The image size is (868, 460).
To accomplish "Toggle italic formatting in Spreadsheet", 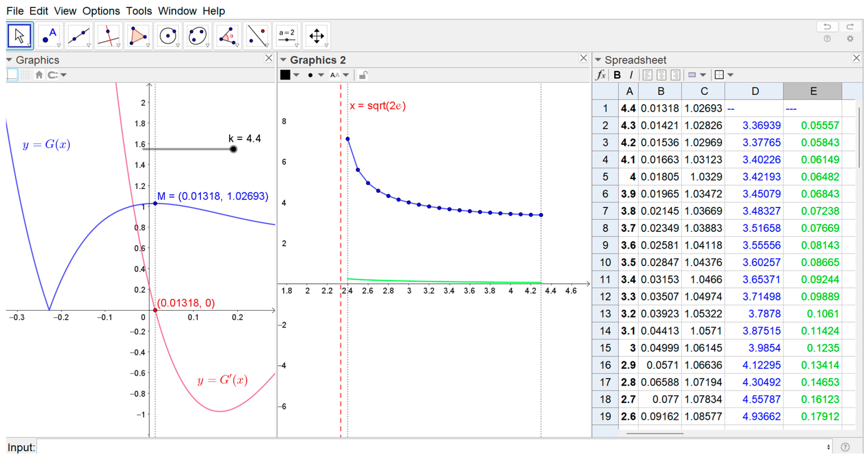I will (631, 75).
